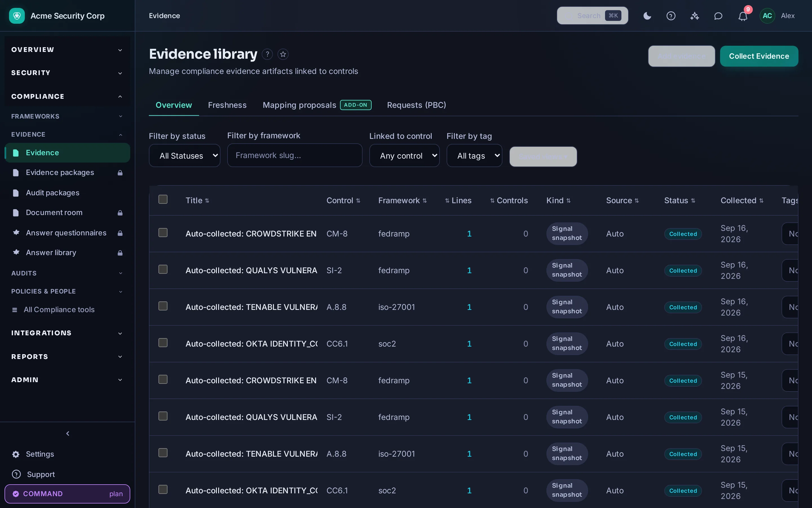Open the notifications bell icon
The width and height of the screenshot is (812, 508).
[743, 16]
